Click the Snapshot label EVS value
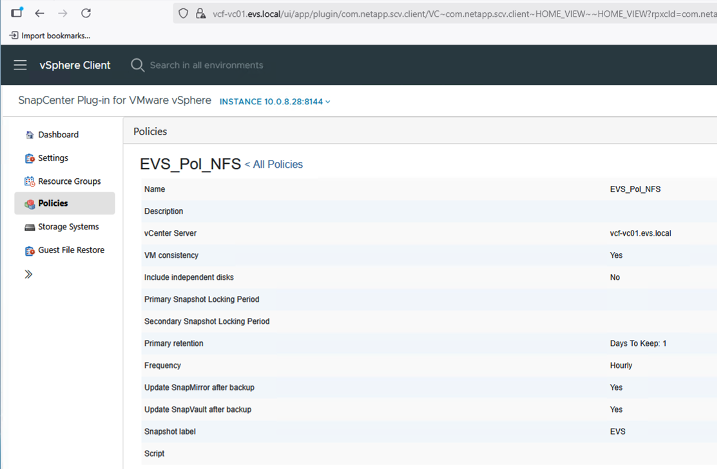 click(617, 432)
